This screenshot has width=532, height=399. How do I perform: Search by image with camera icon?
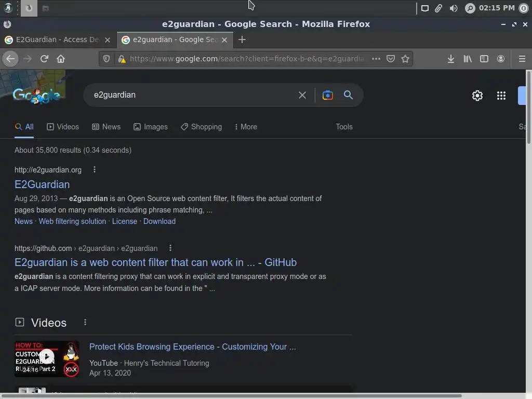pyautogui.click(x=327, y=95)
